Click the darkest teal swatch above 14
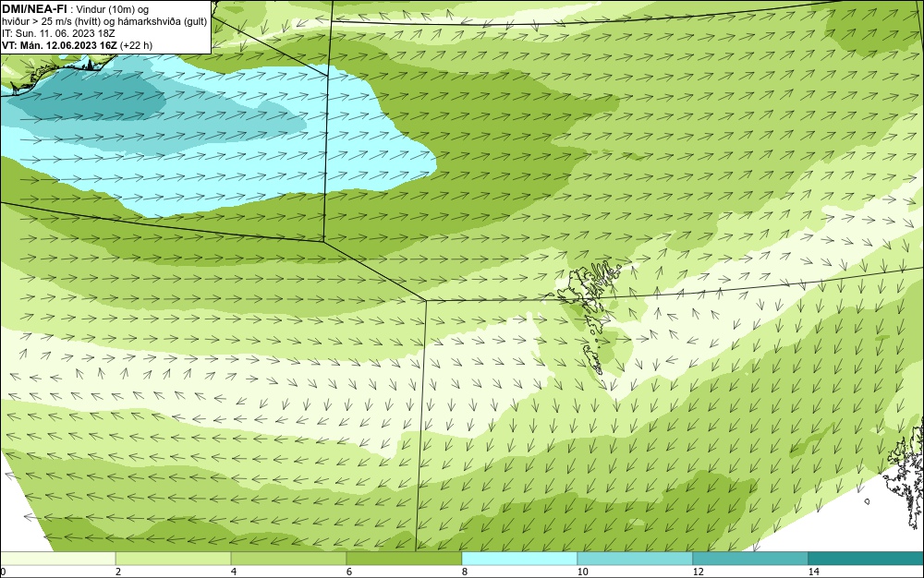 click(867, 559)
